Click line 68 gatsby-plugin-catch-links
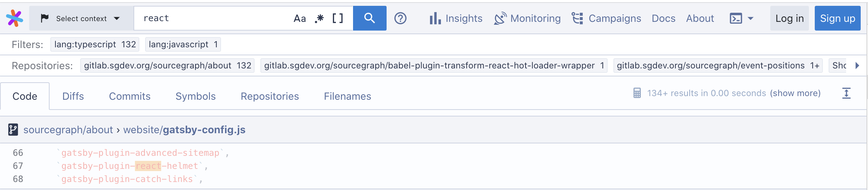Screen dimensions: 868x190 [129, 179]
